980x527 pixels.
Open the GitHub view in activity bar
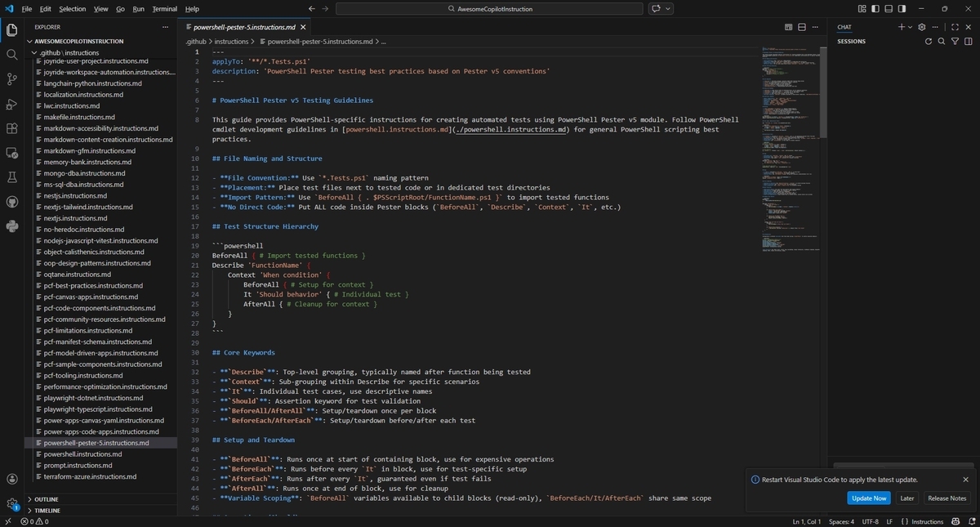click(x=11, y=202)
